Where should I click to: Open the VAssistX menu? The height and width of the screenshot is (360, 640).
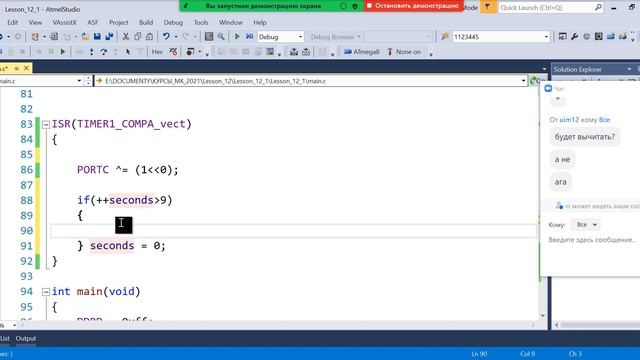point(64,22)
